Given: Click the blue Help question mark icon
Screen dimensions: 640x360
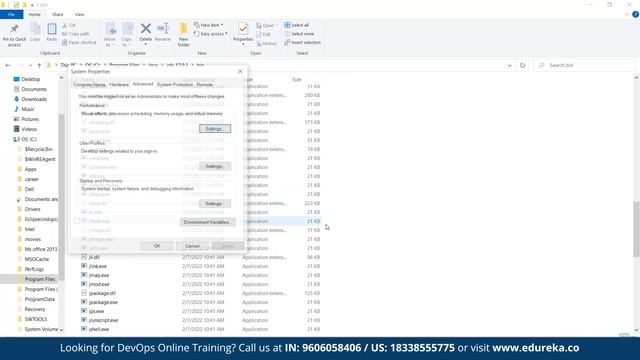Looking at the screenshot, I should [636, 14].
